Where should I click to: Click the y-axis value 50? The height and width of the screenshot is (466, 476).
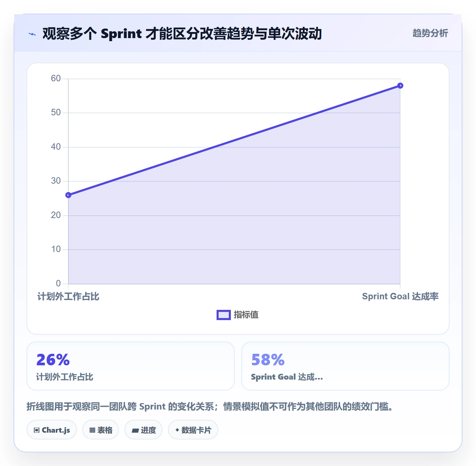point(56,113)
